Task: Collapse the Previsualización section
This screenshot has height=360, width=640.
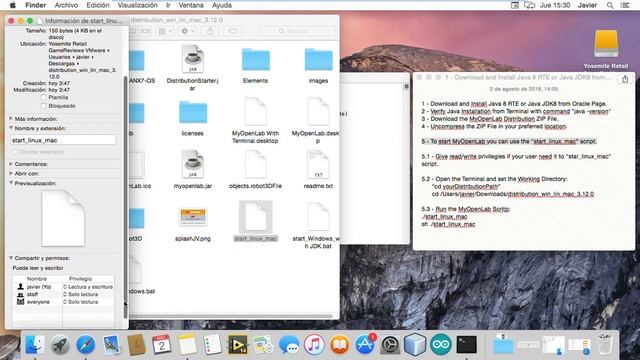Action: pos(11,183)
